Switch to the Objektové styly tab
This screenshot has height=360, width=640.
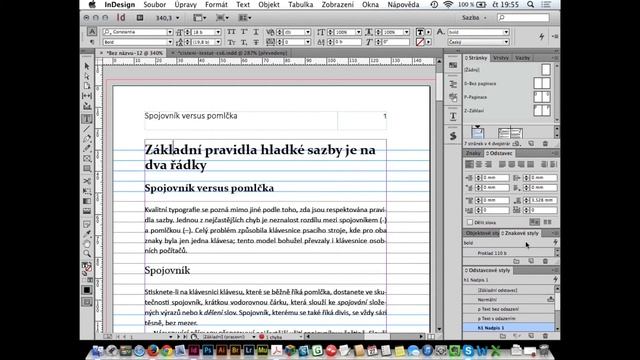[482, 233]
